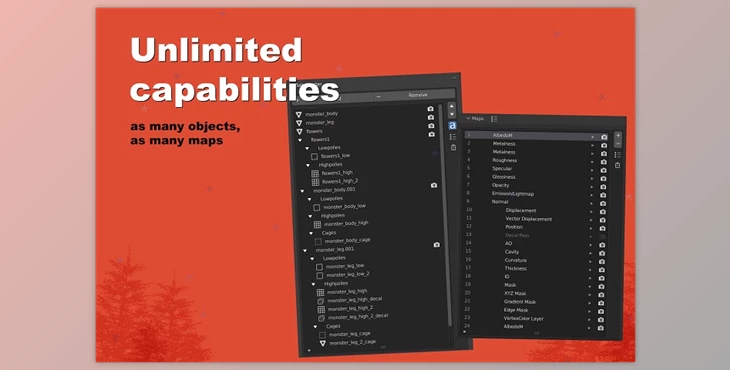Click list icon in objects panel sidebar
The height and width of the screenshot is (370, 730).
tap(453, 137)
